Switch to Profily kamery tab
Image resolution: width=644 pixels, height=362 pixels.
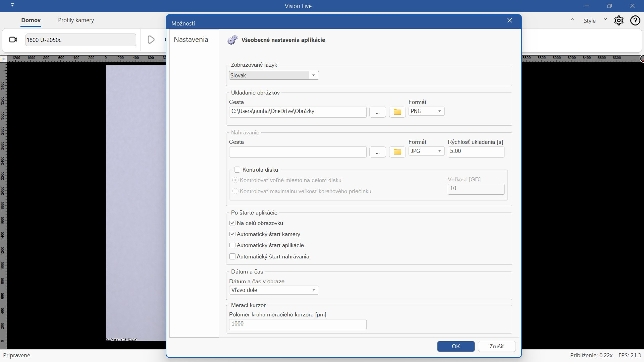click(76, 20)
